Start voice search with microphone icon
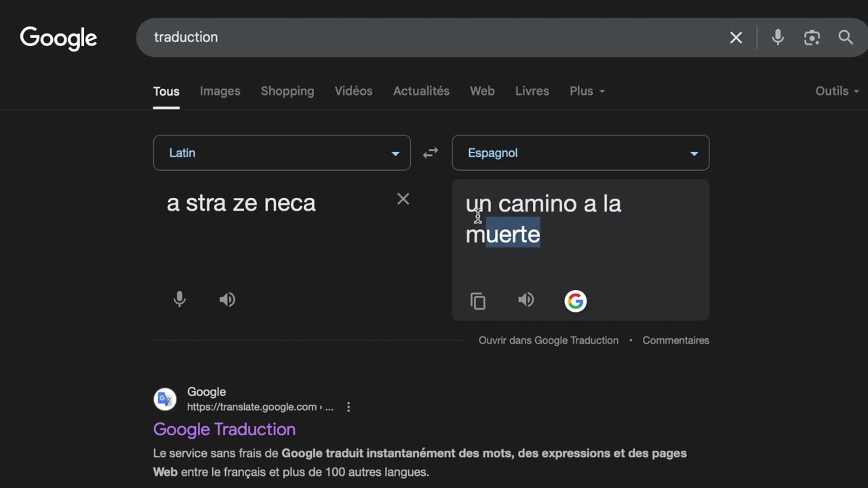This screenshot has height=488, width=868. [778, 38]
